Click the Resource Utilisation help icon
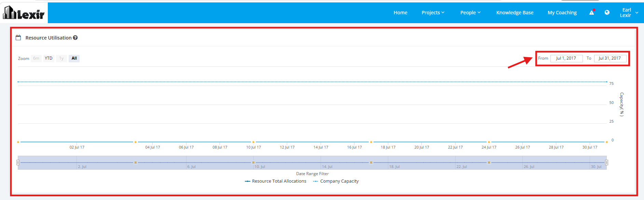Image resolution: width=644 pixels, height=200 pixels. coord(75,37)
